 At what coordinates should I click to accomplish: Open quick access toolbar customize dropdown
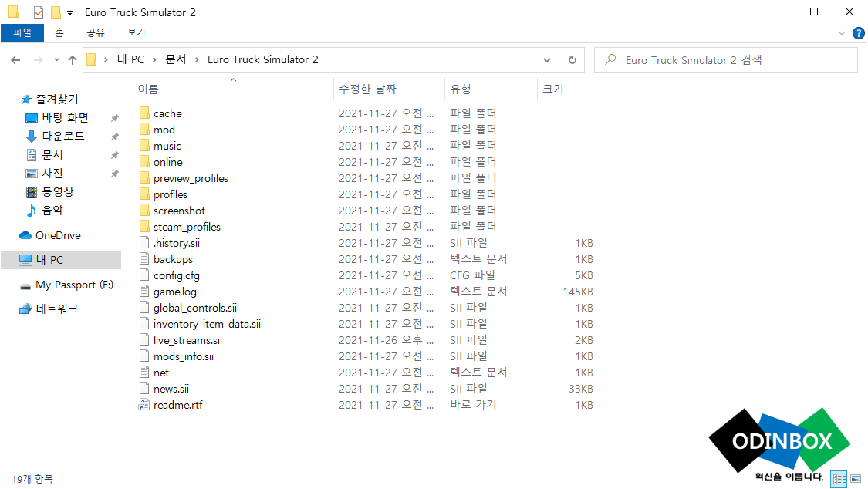69,12
